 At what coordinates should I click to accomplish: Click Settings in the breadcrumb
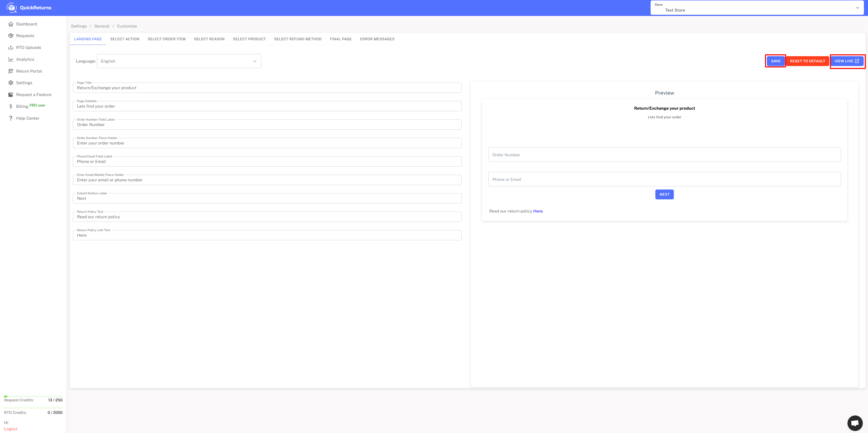tap(79, 26)
